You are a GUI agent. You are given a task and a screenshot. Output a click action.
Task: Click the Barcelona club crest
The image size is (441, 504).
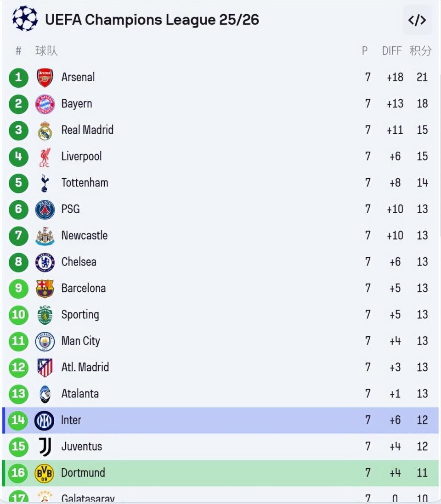pyautogui.click(x=45, y=289)
